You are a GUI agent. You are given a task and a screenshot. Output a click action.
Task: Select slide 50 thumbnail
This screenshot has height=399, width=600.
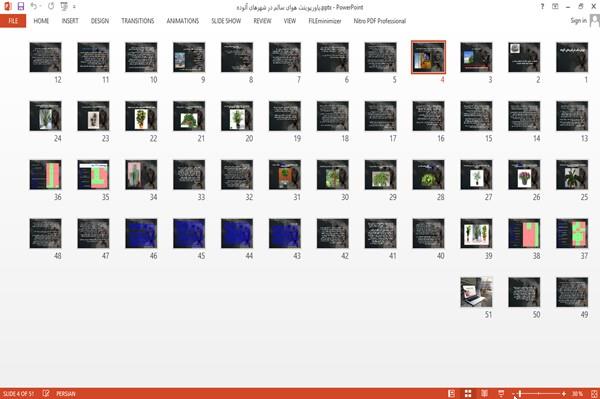[x=524, y=292]
